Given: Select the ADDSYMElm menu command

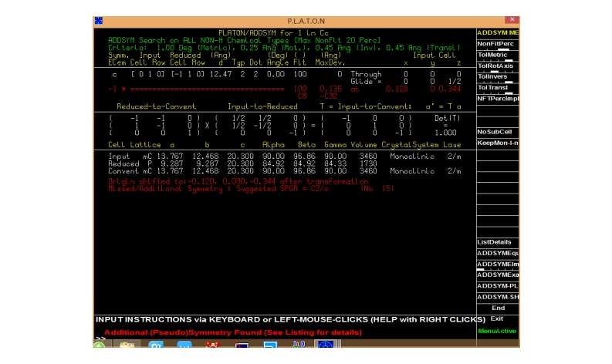Looking at the screenshot, I should [498, 264].
